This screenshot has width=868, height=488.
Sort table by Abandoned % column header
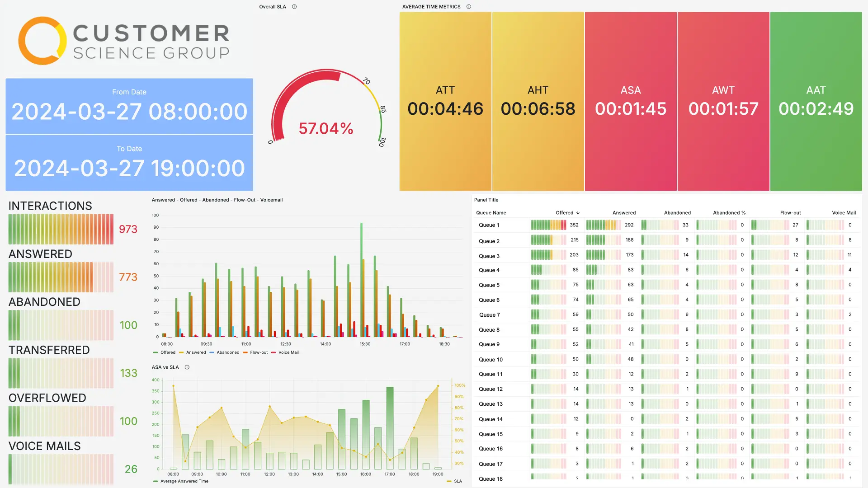pos(729,213)
